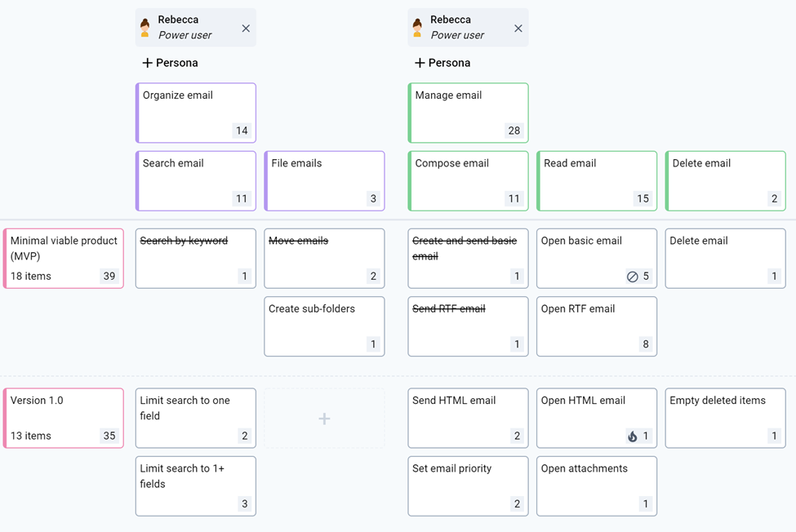The width and height of the screenshot is (796, 532).
Task: Click the left Rebecca persona avatar
Action: pyautogui.click(x=145, y=28)
